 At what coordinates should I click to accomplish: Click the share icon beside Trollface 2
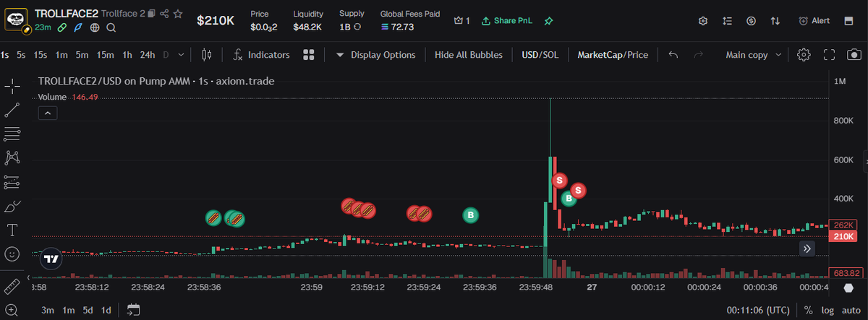click(x=165, y=14)
